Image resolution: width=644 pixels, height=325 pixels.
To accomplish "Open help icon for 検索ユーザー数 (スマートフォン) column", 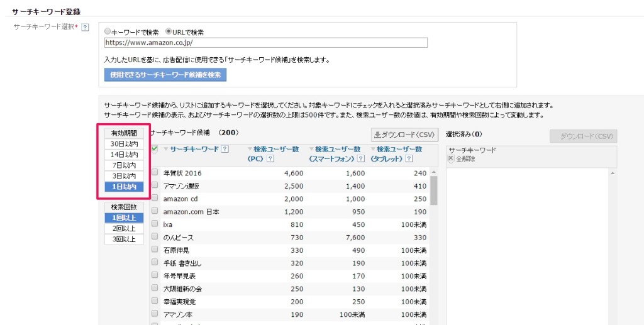I will coord(360,159).
